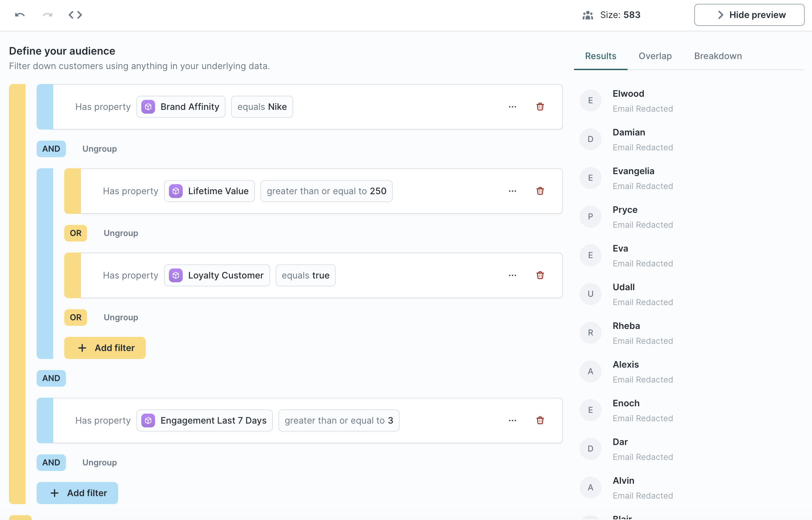Click audience size icon showing 583
Viewport: 812px width, 520px height.
(588, 14)
